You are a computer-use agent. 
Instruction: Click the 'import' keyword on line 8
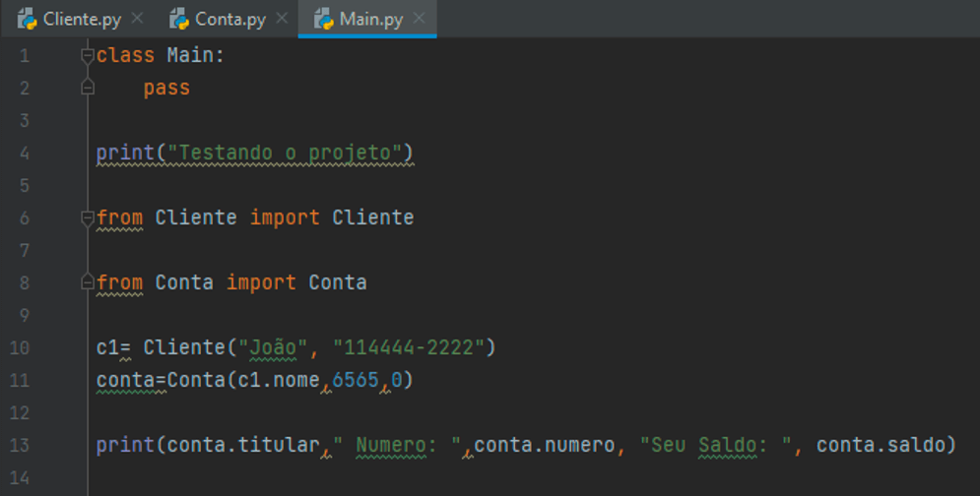tap(261, 282)
